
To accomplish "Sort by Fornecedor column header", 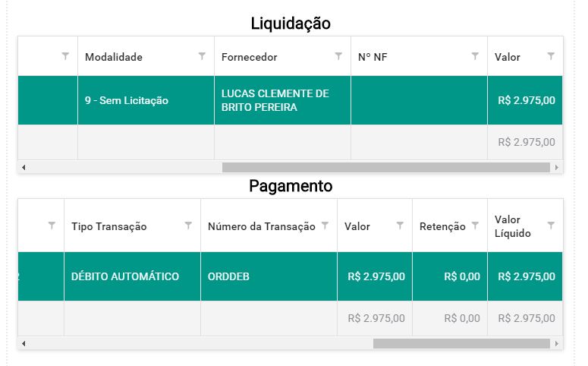I will (250, 57).
